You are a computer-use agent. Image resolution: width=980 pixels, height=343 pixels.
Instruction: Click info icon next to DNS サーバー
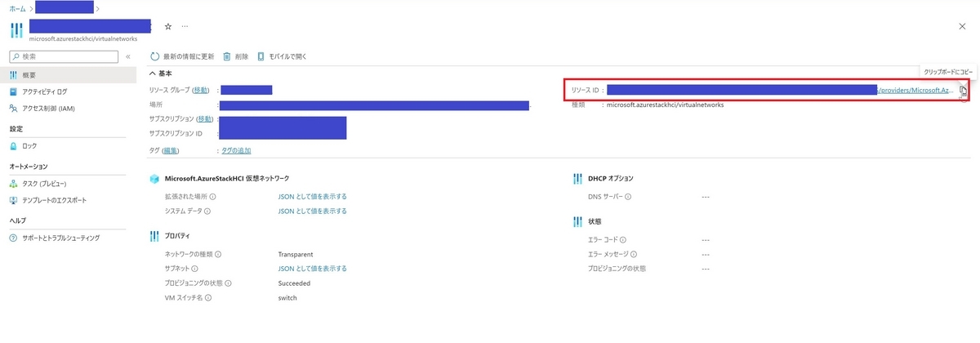click(629, 197)
